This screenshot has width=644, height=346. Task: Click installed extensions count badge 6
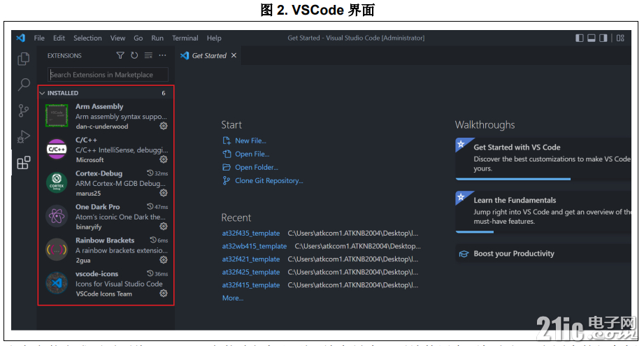coord(164,93)
